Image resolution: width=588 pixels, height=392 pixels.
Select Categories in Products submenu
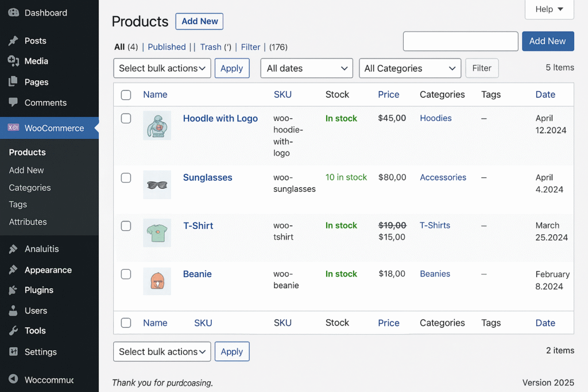[30, 187]
